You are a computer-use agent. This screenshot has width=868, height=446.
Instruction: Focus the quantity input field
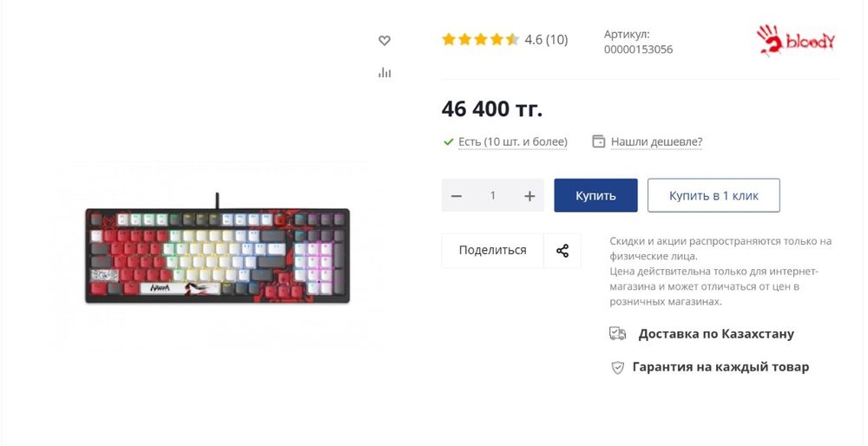point(493,196)
